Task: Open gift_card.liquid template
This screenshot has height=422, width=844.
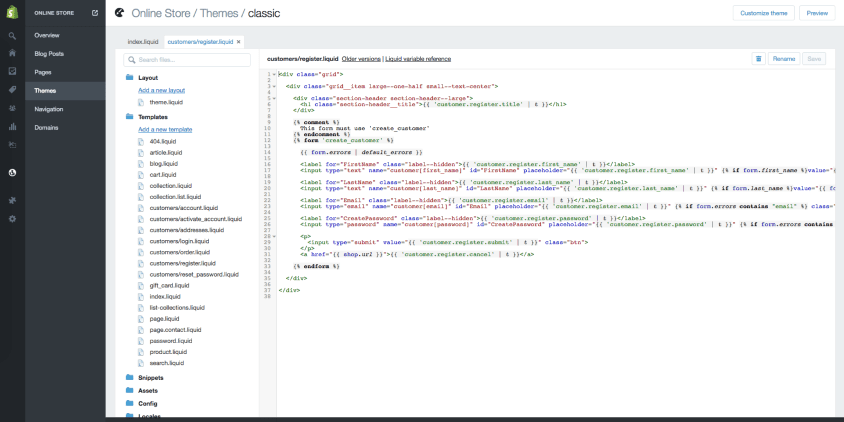Action: click(169, 285)
